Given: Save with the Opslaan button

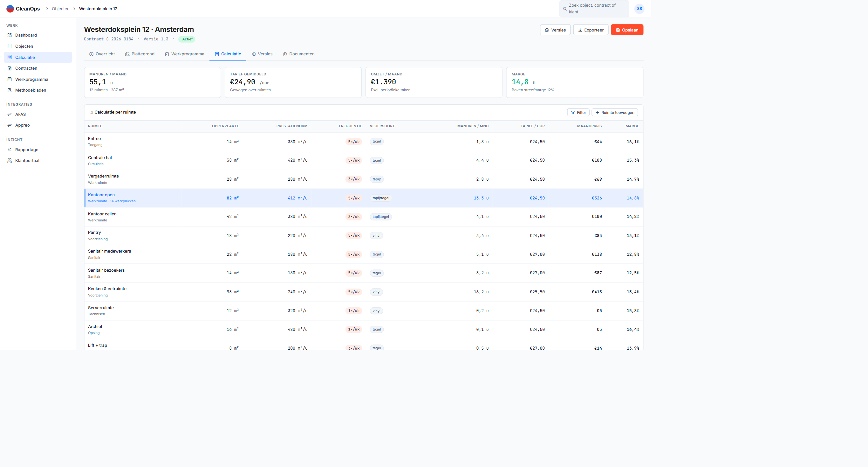Looking at the screenshot, I should (x=627, y=30).
